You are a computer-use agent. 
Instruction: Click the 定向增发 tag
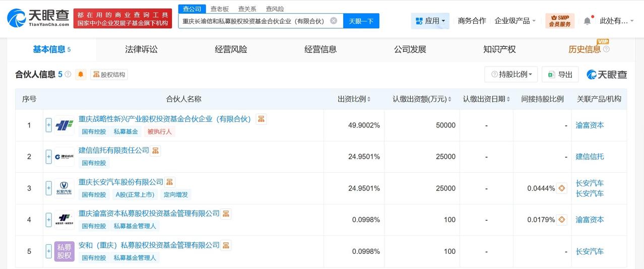pos(176,194)
